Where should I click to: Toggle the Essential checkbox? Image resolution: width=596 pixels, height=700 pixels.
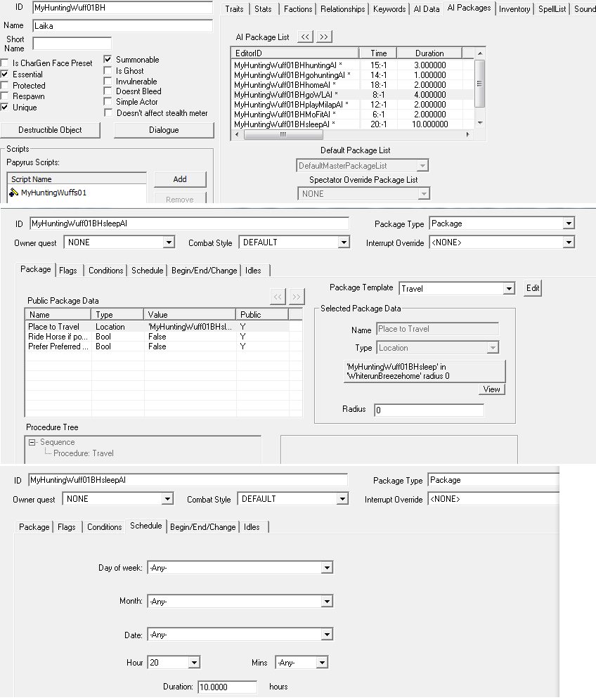[x=5, y=74]
